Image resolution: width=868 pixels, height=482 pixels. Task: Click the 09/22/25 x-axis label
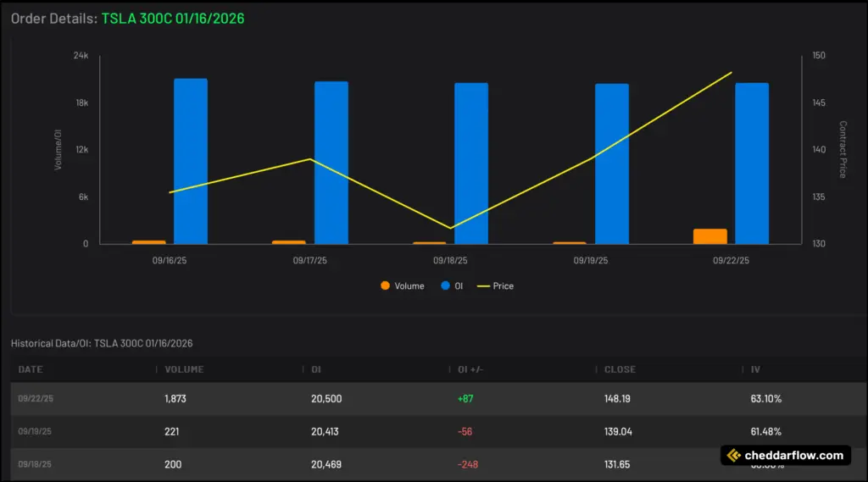[x=731, y=260]
